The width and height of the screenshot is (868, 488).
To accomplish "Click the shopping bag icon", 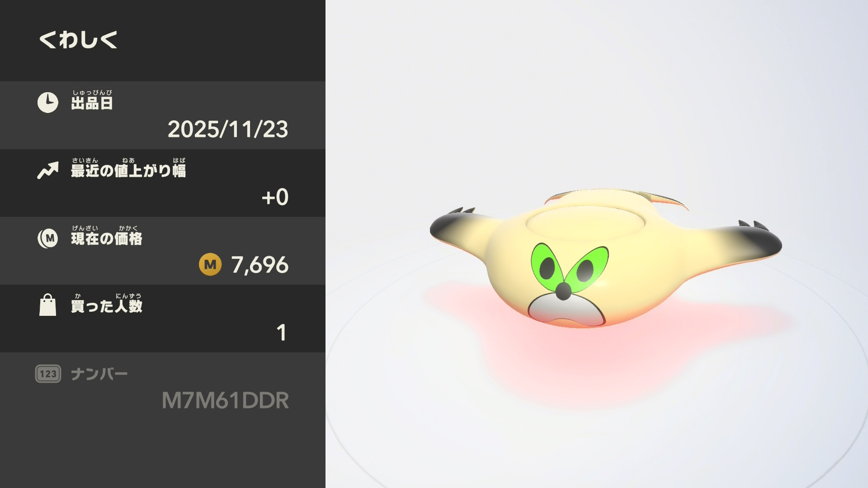I will (x=47, y=305).
